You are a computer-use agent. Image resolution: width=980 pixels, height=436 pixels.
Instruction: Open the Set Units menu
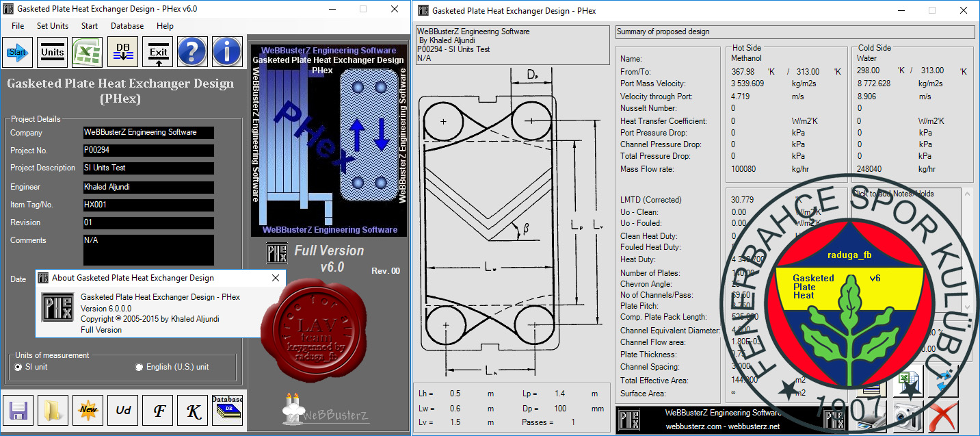click(53, 26)
